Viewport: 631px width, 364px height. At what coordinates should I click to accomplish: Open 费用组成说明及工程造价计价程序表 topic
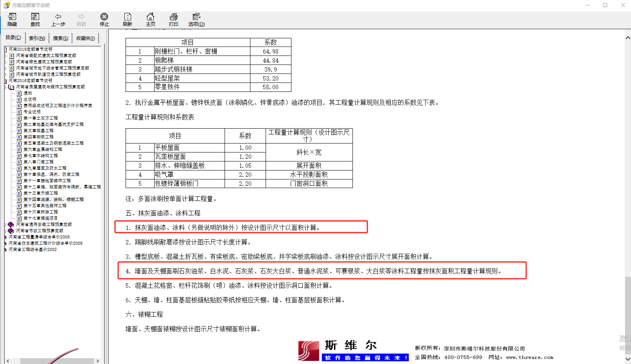tap(58, 106)
